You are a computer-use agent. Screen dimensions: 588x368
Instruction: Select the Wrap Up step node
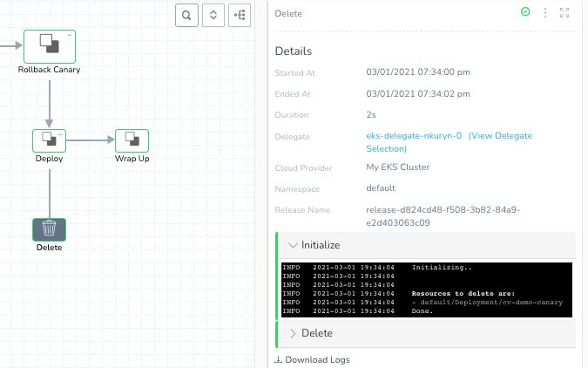click(132, 140)
